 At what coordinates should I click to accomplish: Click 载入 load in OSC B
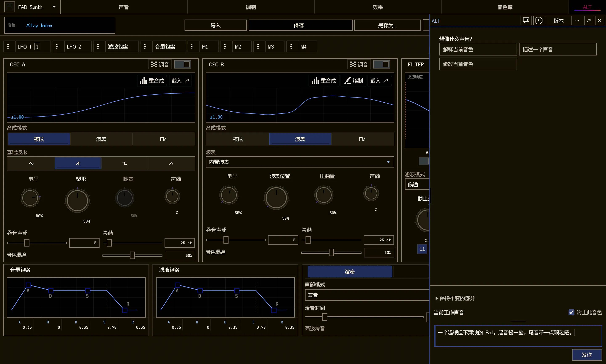click(x=379, y=81)
